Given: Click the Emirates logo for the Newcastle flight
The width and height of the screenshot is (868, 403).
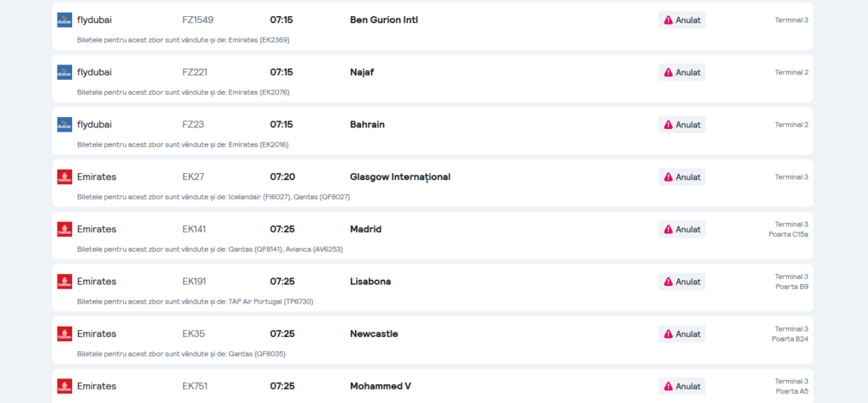Looking at the screenshot, I should pyautogui.click(x=64, y=334).
